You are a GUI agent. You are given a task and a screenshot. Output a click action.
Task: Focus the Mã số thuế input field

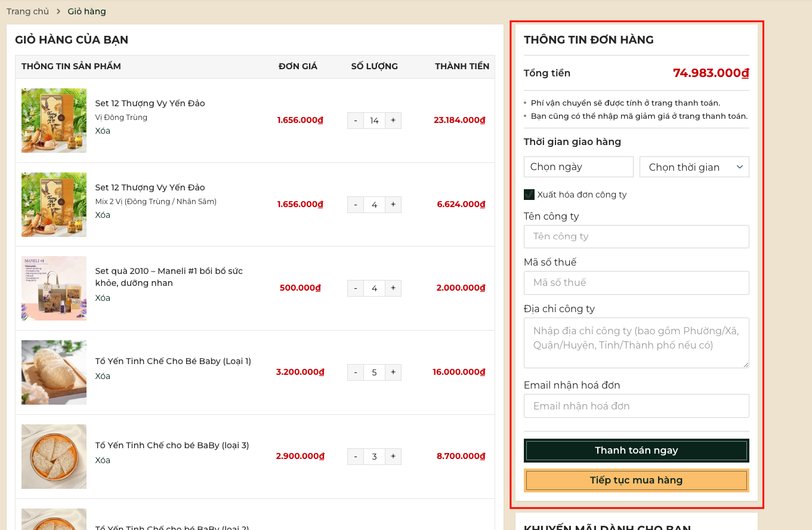coord(636,282)
